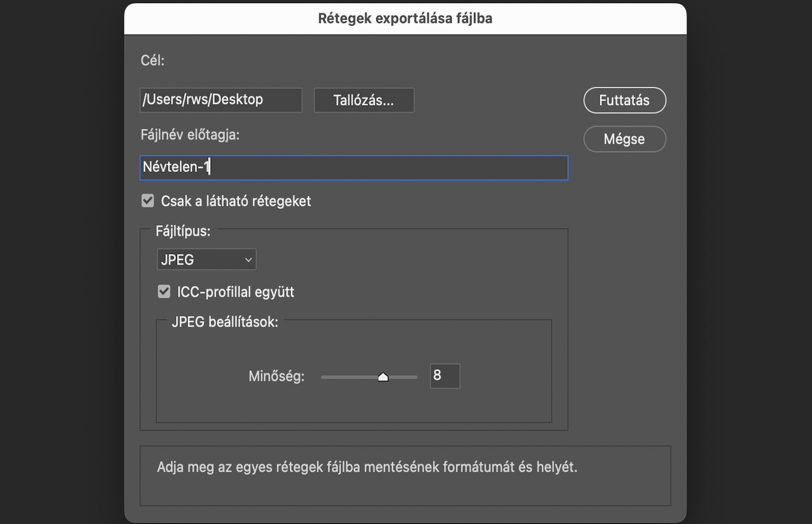Click the chevron arrow on the JPEG selector
Image resolution: width=812 pixels, height=524 pixels.
point(248,259)
